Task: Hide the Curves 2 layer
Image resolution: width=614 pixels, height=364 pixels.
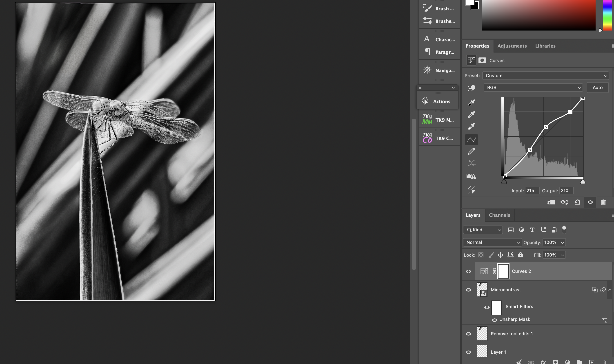Action: [x=468, y=272]
